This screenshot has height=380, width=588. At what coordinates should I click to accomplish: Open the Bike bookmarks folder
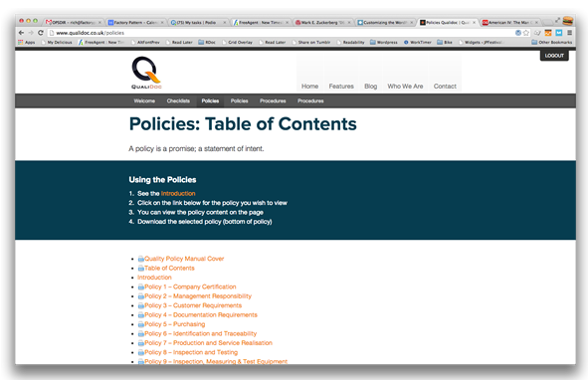[445, 43]
